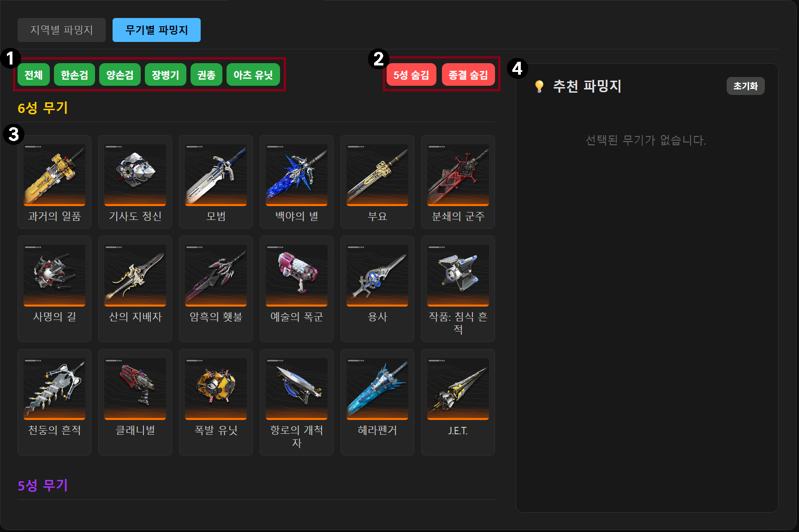The image size is (799, 532).
Task: Show all weapons with 전체 filter
Action: [34, 75]
